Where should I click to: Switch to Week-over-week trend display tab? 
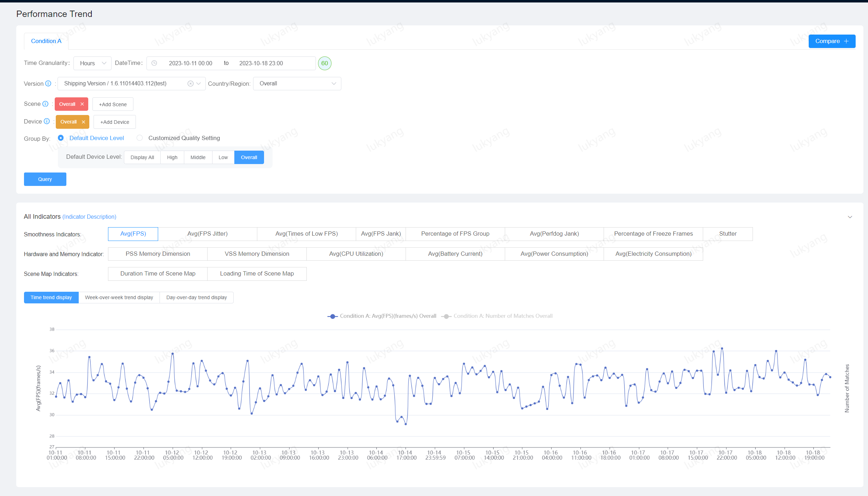point(119,297)
